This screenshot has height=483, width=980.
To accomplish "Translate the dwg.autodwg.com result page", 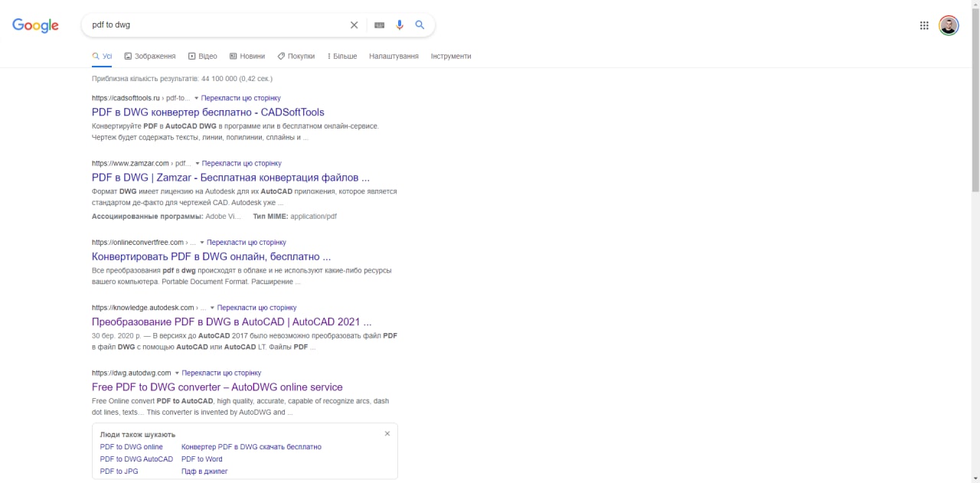I will (222, 373).
